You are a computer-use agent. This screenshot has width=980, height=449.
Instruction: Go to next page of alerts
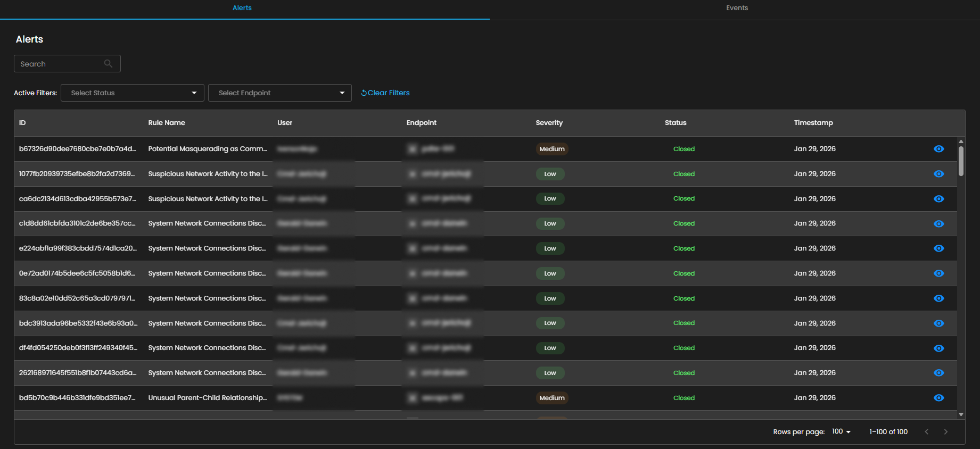pos(945,432)
